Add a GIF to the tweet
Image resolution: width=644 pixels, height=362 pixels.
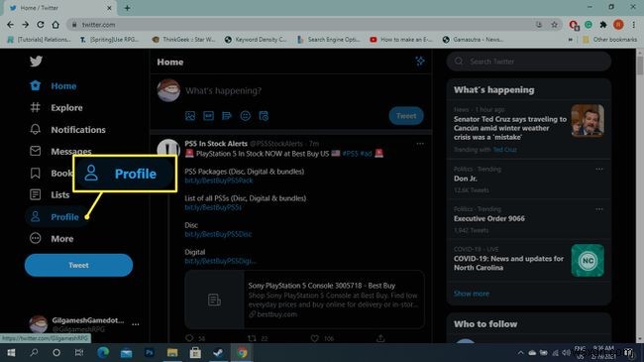pos(209,116)
